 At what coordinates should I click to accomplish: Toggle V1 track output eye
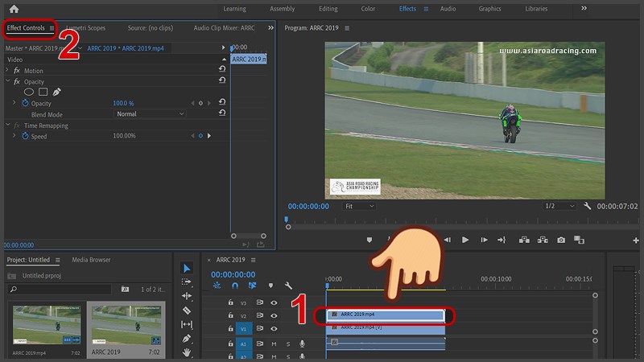point(274,329)
